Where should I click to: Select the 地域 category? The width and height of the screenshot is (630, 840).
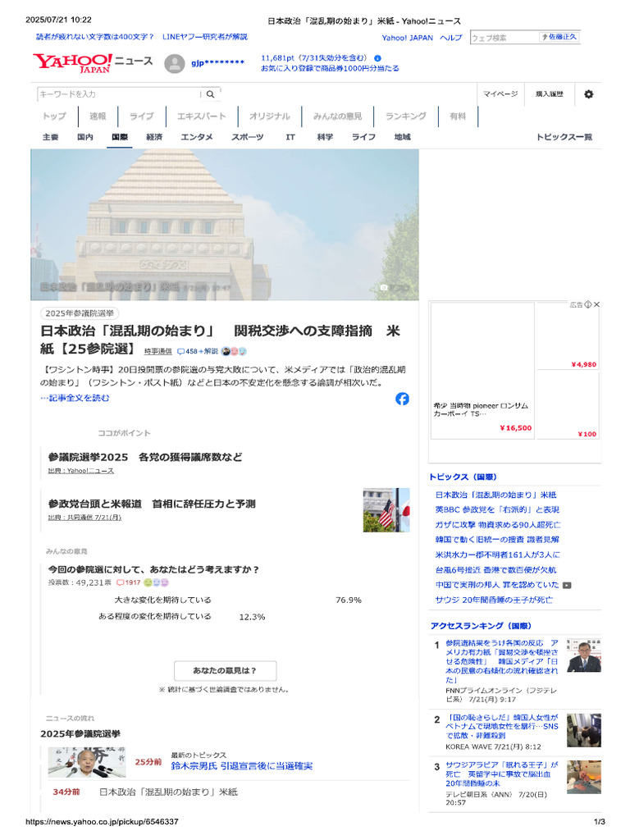pyautogui.click(x=402, y=137)
